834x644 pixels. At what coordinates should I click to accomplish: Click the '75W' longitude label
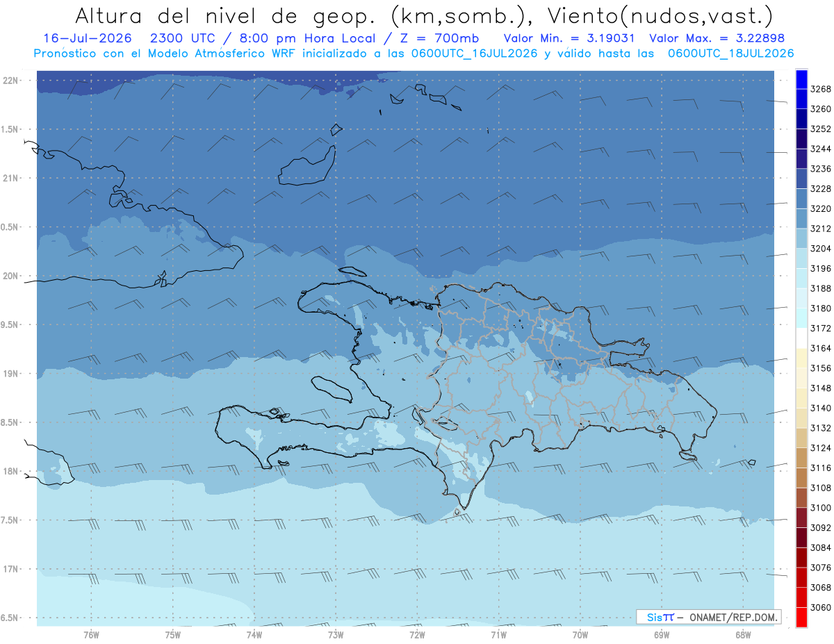pyautogui.click(x=173, y=635)
